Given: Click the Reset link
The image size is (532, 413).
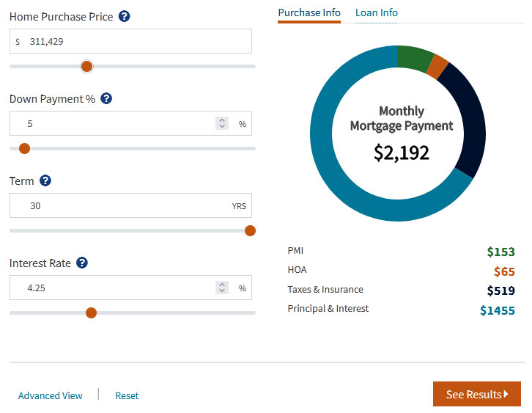Looking at the screenshot, I should point(127,395).
